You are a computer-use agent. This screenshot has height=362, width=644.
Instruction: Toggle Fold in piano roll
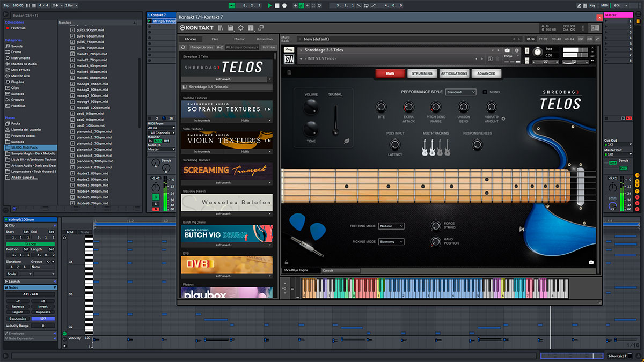point(70,232)
